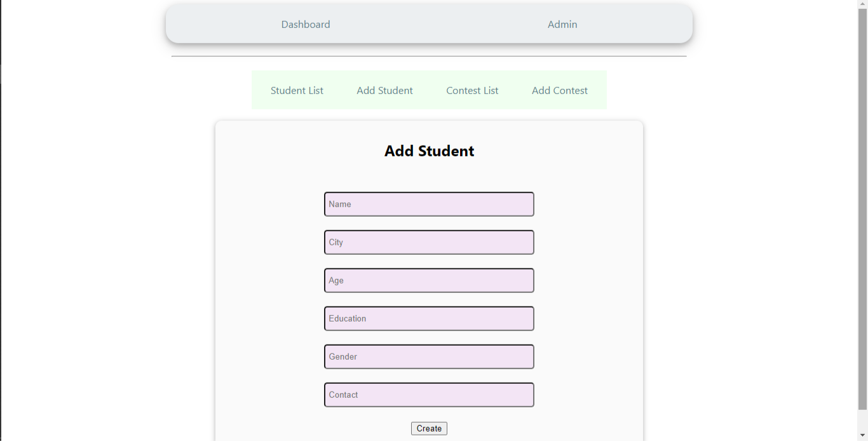Click the Name input field

point(429,204)
